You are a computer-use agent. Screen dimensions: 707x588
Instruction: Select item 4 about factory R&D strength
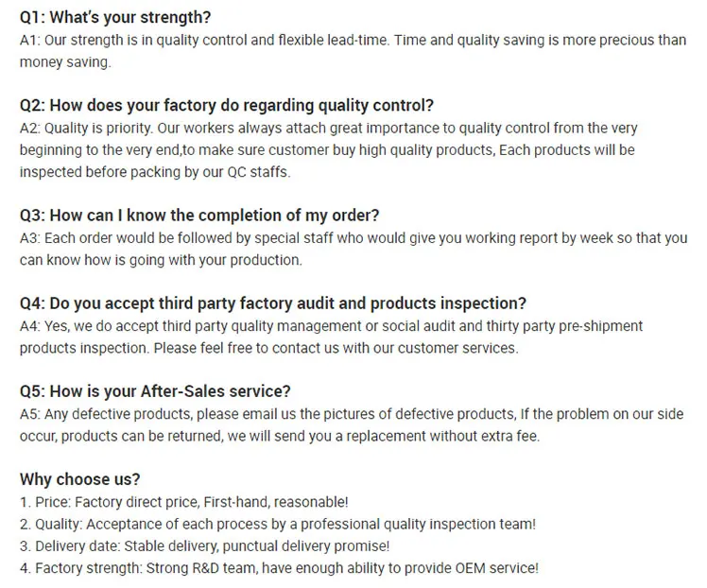click(x=279, y=568)
